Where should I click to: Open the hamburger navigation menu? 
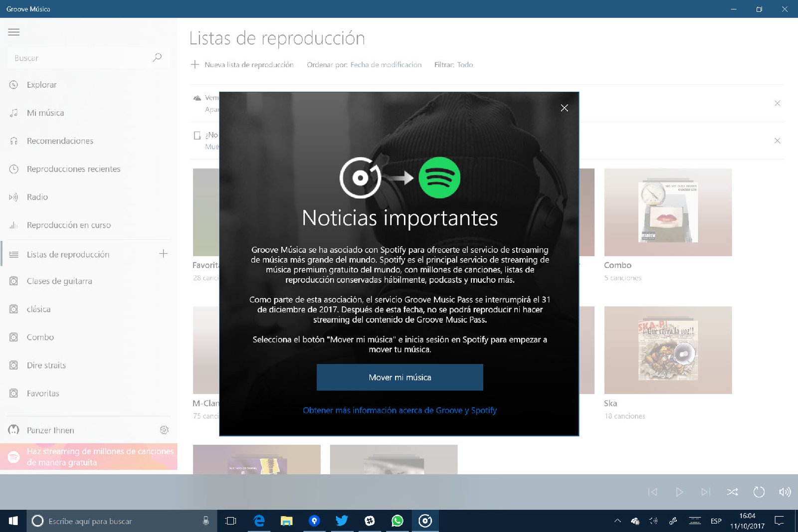click(x=14, y=32)
